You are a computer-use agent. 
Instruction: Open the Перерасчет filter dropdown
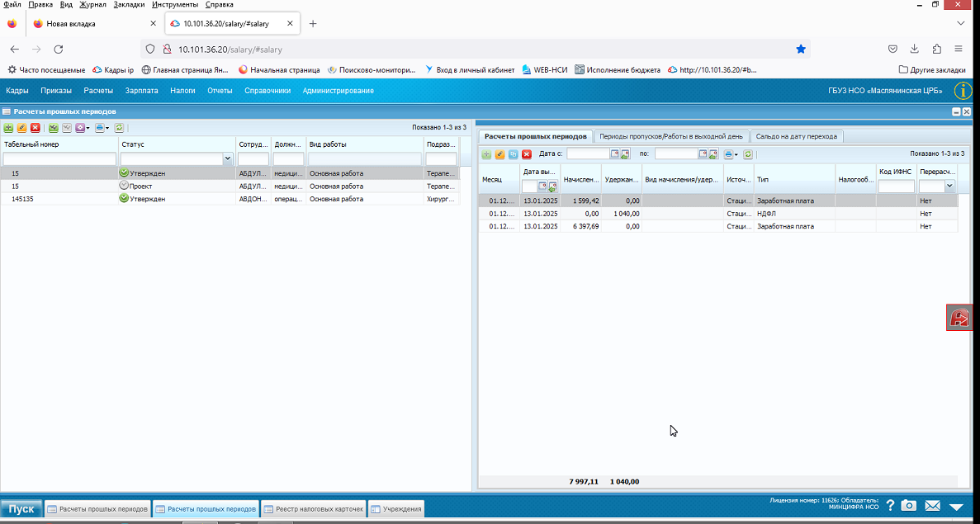point(950,186)
